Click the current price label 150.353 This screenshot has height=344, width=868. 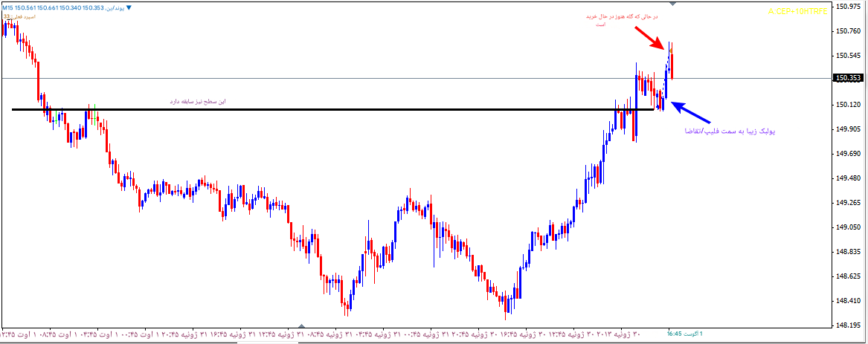coord(848,78)
